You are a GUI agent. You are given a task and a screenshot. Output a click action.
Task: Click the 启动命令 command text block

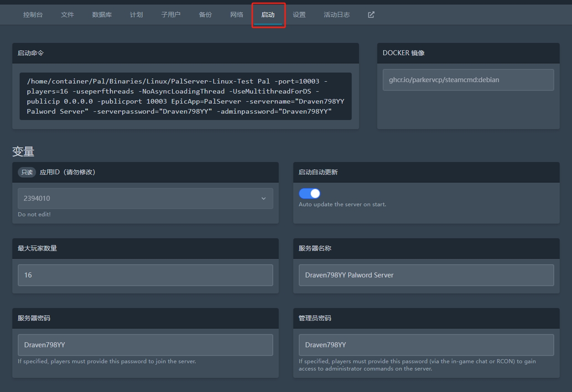[x=185, y=96]
